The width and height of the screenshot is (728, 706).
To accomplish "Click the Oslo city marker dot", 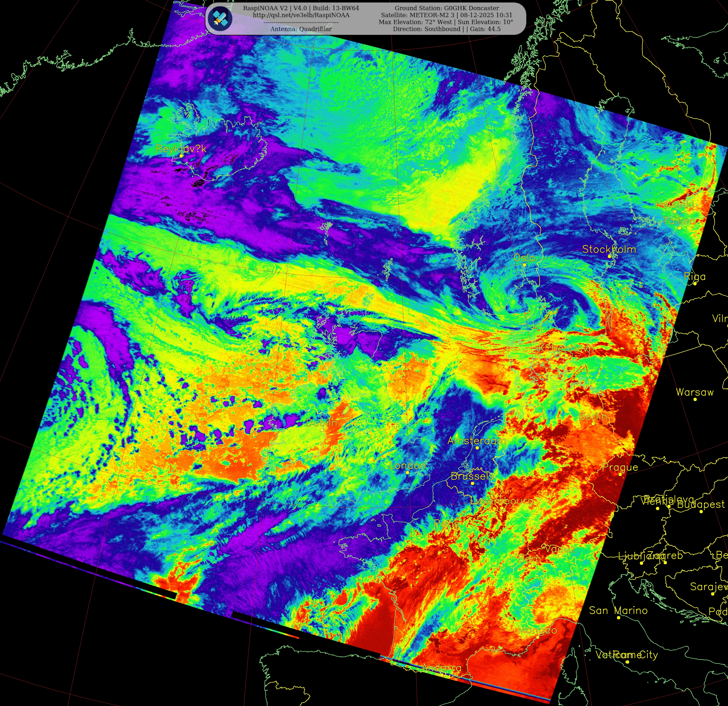I will pyautogui.click(x=524, y=265).
